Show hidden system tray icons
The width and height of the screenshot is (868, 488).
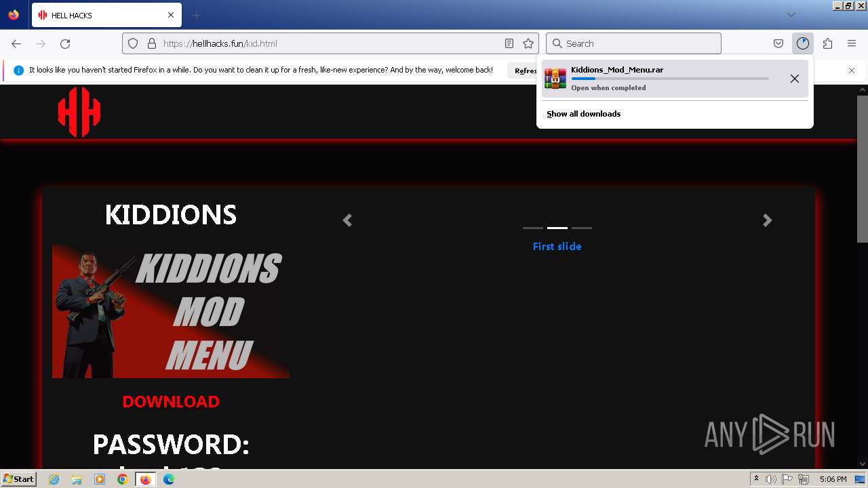(x=757, y=479)
